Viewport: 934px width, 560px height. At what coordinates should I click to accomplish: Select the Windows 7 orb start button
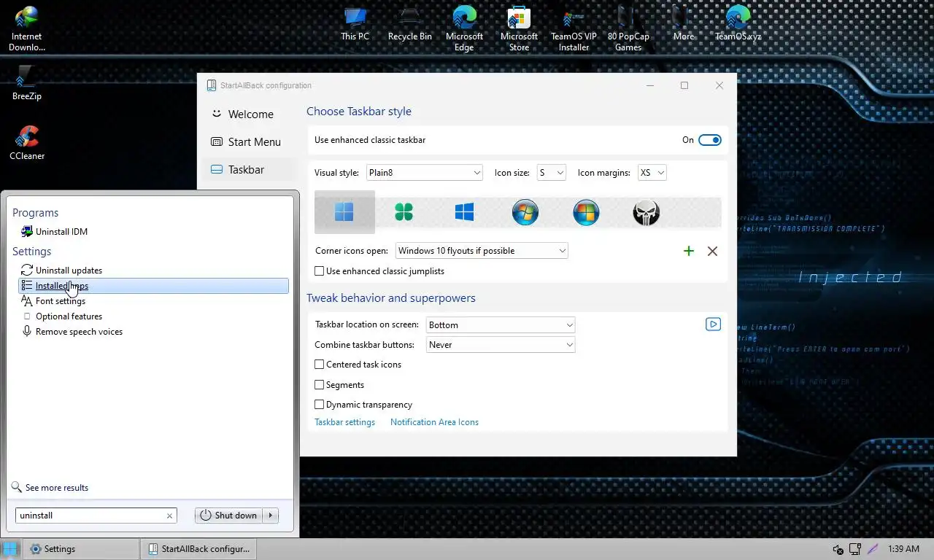point(525,212)
